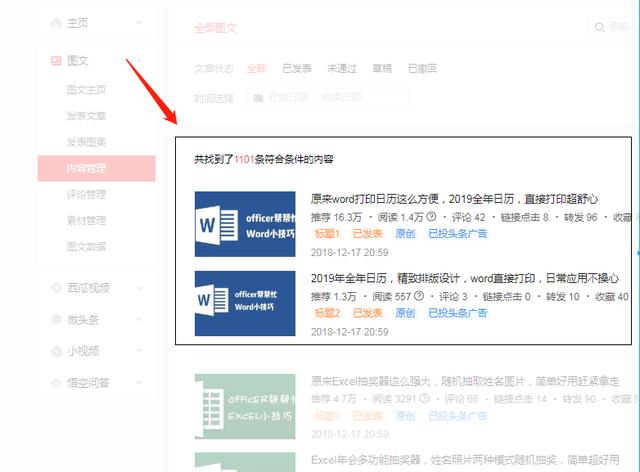Click 收藏 40 statistic

tap(611, 296)
